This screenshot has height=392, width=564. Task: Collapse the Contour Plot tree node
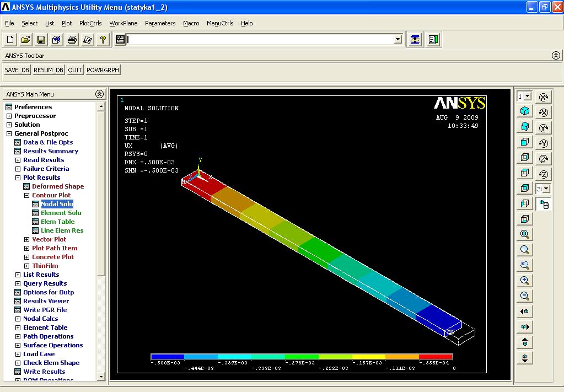tap(26, 195)
